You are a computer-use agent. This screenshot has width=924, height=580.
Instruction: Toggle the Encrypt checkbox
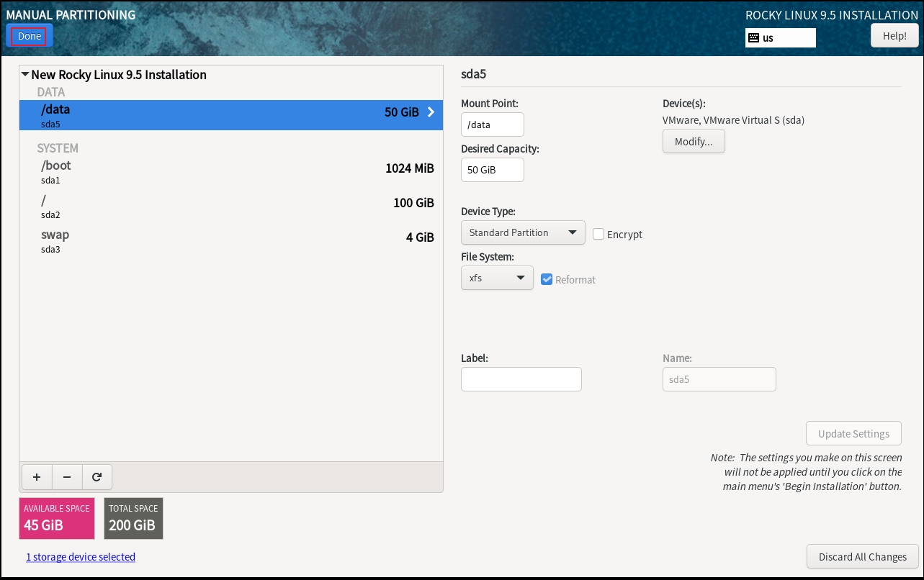click(598, 234)
